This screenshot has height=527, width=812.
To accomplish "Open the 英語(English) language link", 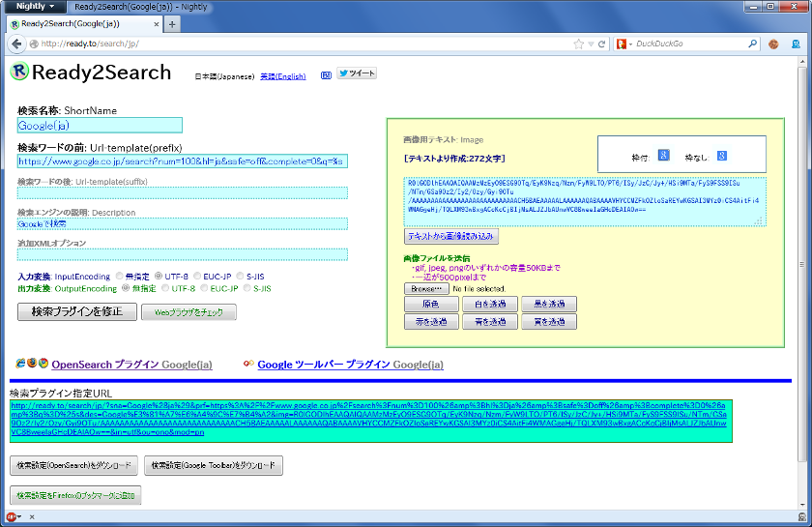I will [282, 76].
